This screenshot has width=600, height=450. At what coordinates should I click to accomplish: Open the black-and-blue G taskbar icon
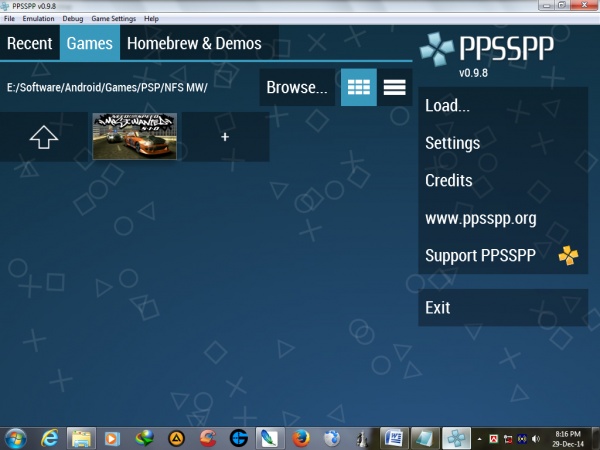[x=239, y=439]
